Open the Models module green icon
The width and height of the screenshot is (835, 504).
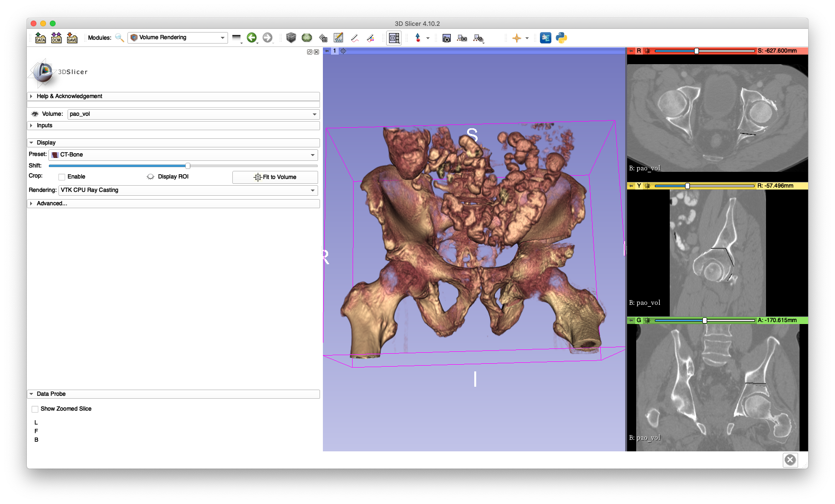tap(307, 38)
